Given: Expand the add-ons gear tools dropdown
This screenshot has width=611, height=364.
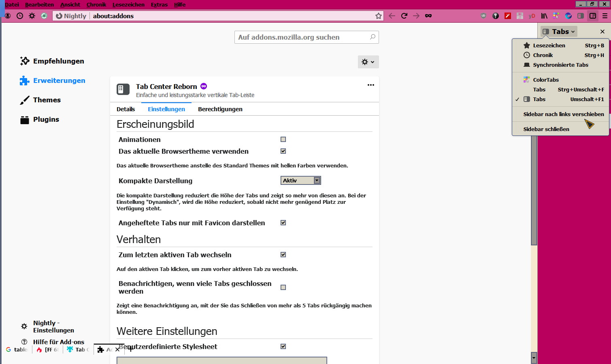Looking at the screenshot, I should pyautogui.click(x=368, y=62).
